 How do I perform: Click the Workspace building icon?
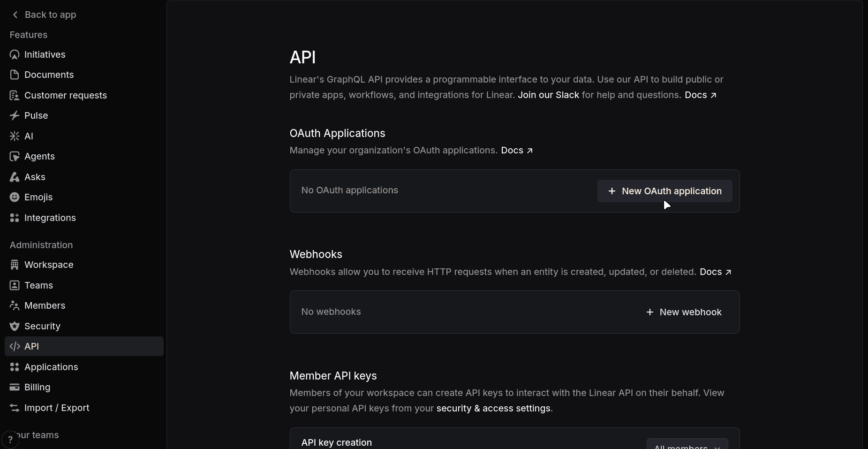point(15,265)
